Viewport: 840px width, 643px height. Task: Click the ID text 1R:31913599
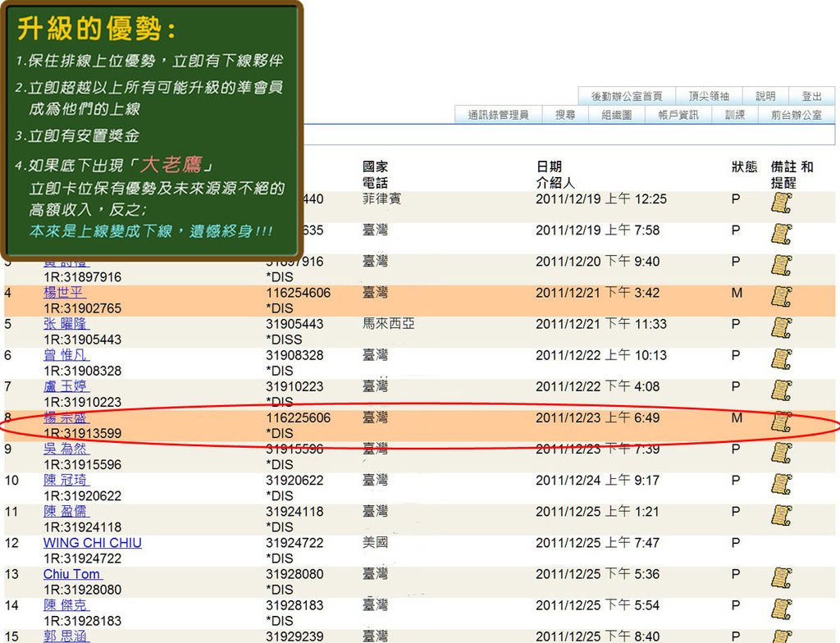click(x=83, y=433)
